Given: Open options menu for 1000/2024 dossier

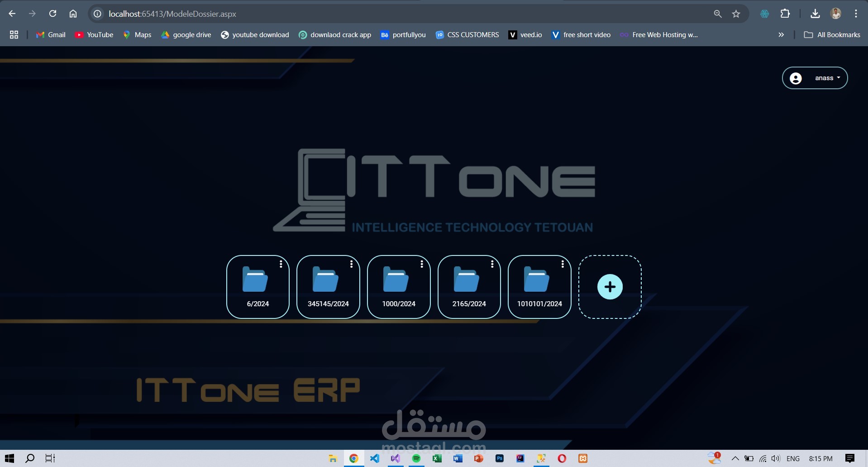Looking at the screenshot, I should [x=422, y=264].
